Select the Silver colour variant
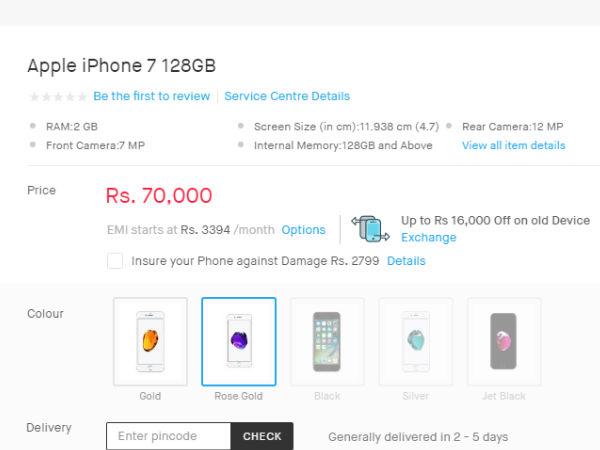This screenshot has width=600, height=450. tap(416, 342)
